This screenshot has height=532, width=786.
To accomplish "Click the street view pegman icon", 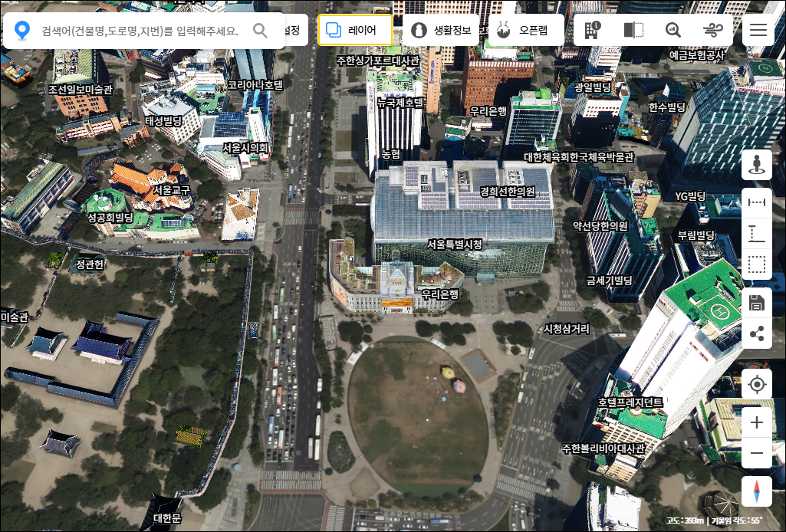I will (x=757, y=165).
